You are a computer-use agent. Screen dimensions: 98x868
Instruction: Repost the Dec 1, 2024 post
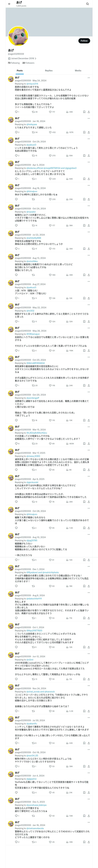point(33,586)
